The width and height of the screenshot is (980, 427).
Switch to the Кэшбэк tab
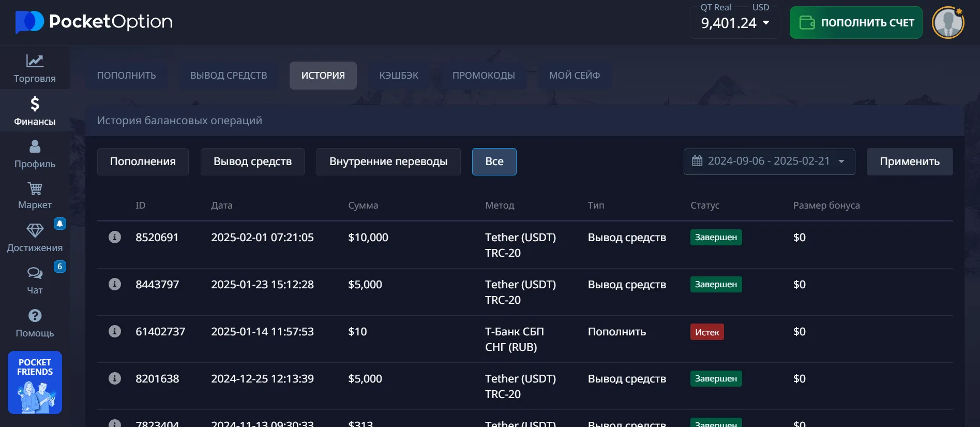pos(399,76)
